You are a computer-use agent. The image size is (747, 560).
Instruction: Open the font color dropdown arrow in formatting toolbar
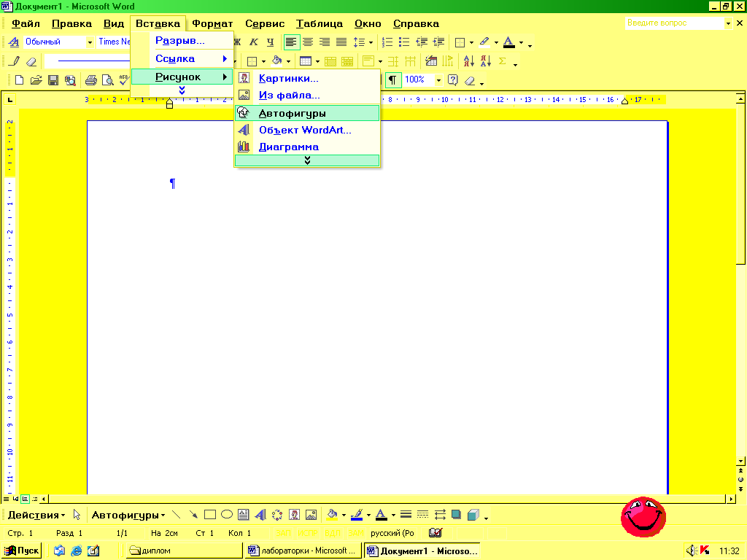(x=521, y=42)
